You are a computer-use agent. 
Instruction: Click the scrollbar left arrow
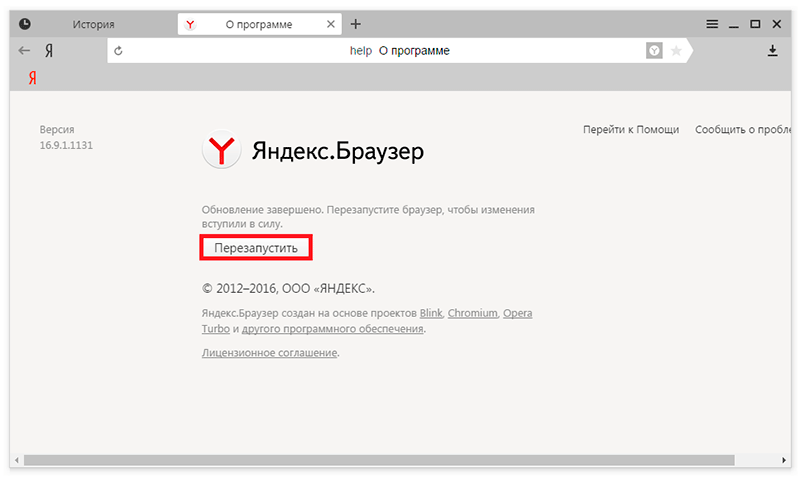coord(17,460)
